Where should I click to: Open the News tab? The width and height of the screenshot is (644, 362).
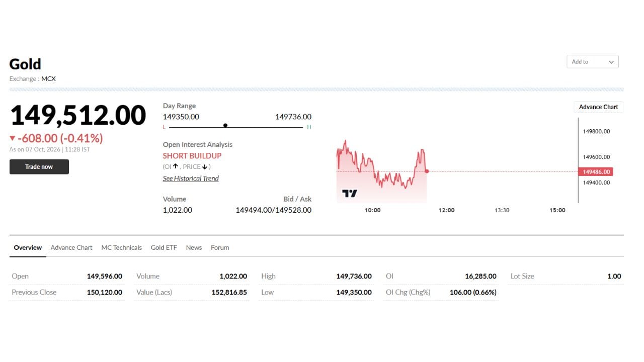tap(194, 248)
